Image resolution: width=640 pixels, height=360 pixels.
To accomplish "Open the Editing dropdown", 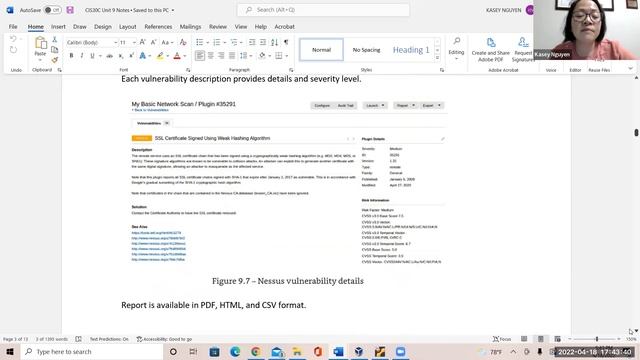I will coord(456,50).
